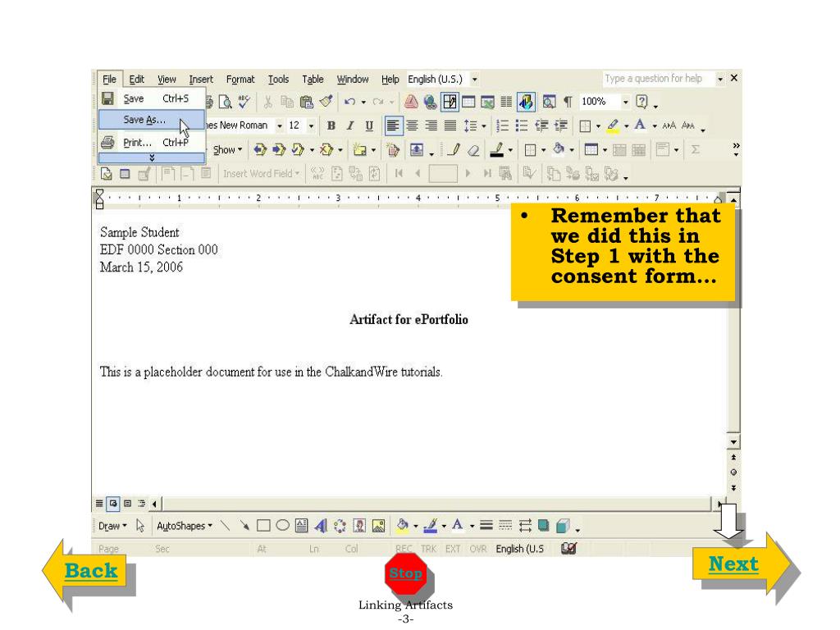Open the Edit menu

tap(137, 80)
